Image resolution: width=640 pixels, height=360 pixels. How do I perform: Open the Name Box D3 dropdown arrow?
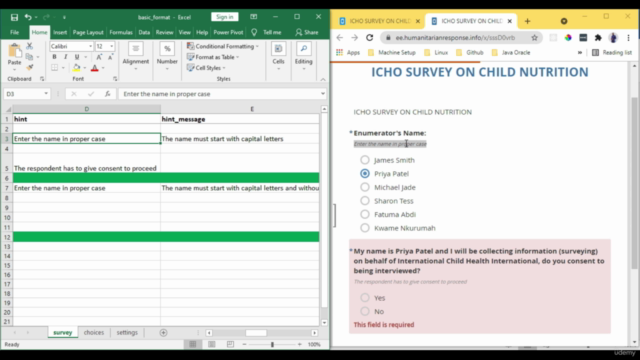pos(46,94)
